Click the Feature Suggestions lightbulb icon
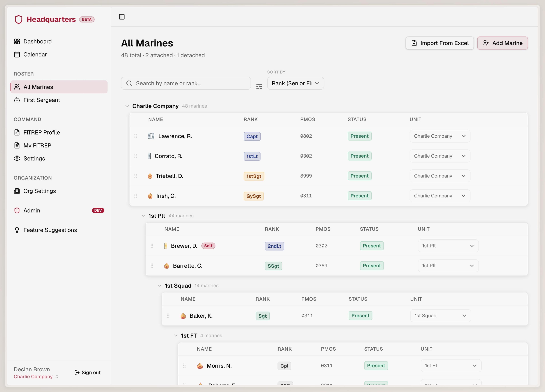Screen dimensions: 545x392 coord(17,230)
